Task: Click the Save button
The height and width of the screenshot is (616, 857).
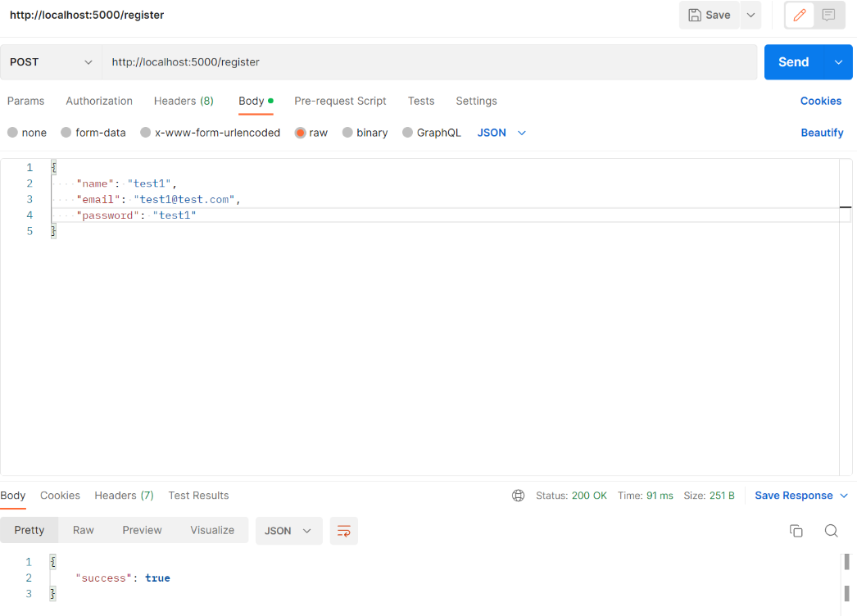Action: coord(710,16)
